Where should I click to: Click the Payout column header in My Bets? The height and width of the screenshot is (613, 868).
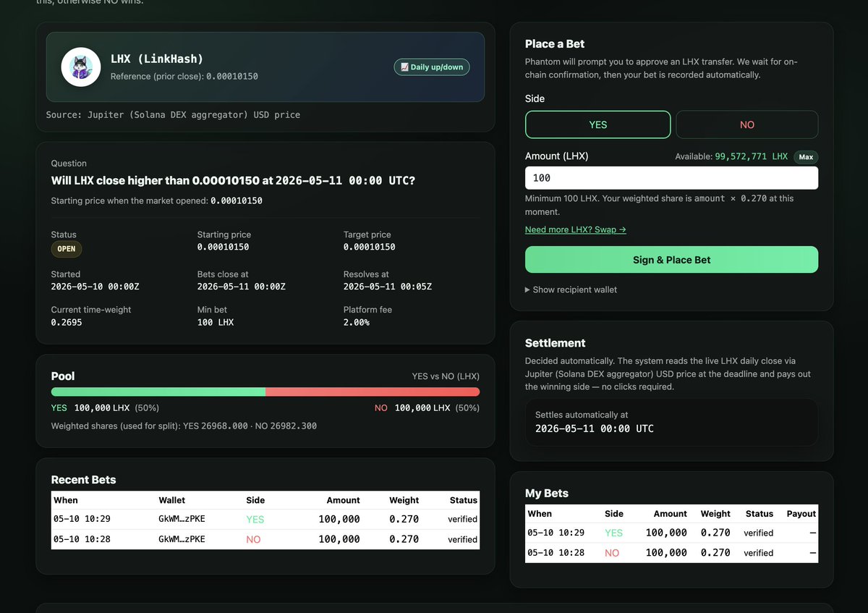[x=801, y=514]
